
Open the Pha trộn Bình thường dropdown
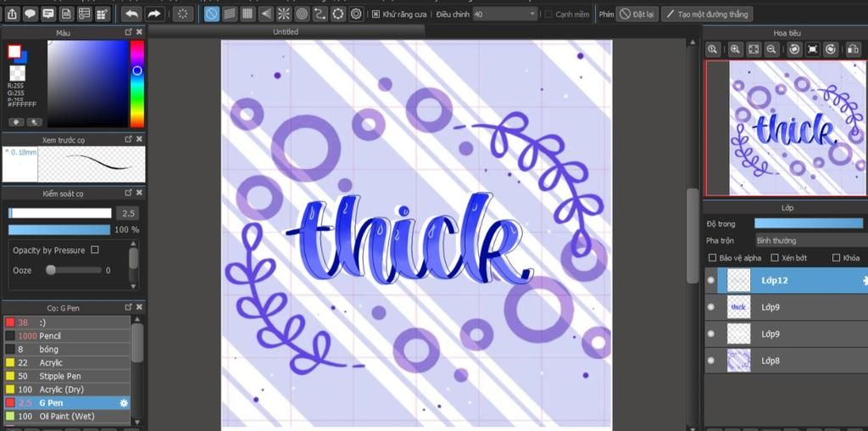point(811,240)
